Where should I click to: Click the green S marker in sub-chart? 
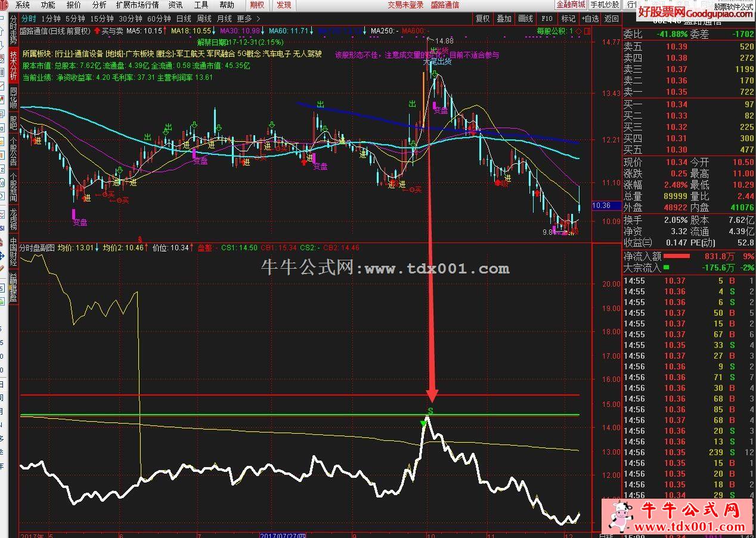tap(430, 411)
